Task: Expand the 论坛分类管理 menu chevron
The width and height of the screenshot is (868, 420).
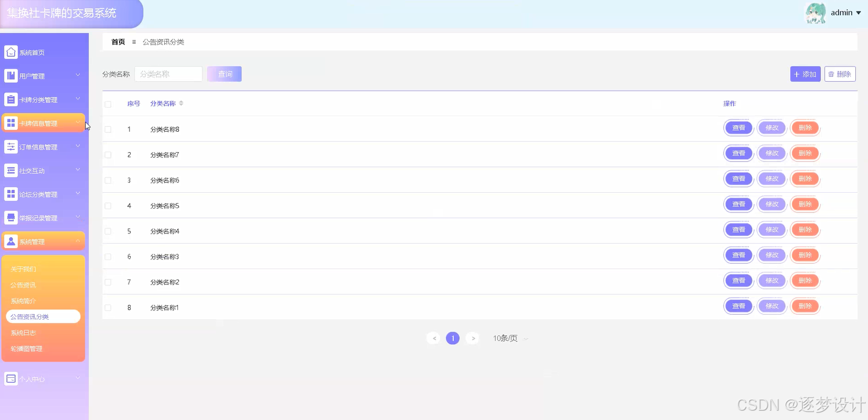Action: tap(78, 193)
